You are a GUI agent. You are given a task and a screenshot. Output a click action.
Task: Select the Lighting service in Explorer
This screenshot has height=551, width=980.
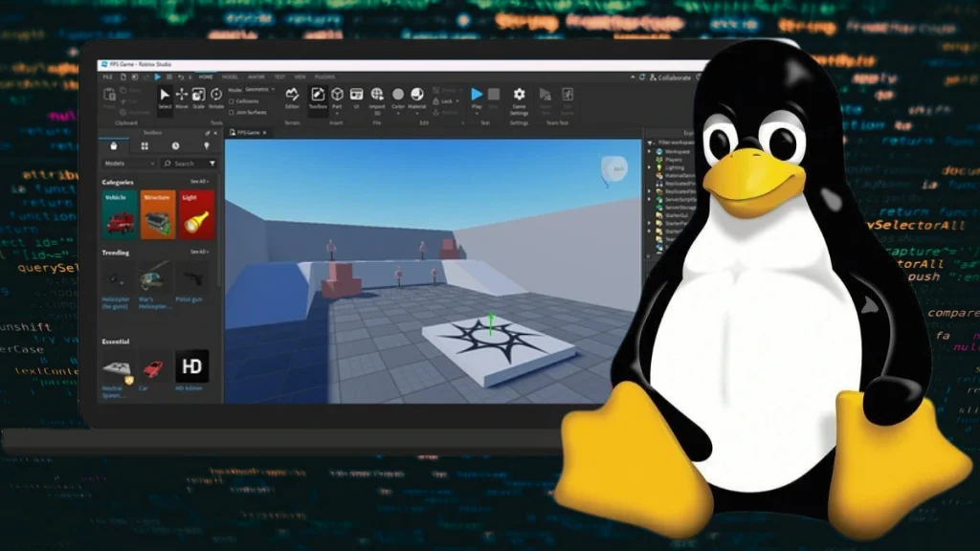coord(675,168)
